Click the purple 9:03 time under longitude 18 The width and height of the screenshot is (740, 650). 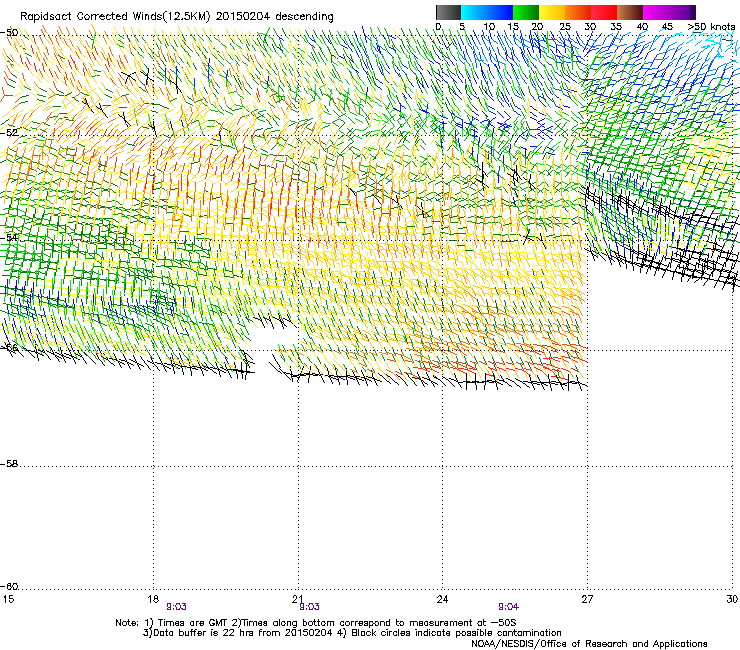177,607
